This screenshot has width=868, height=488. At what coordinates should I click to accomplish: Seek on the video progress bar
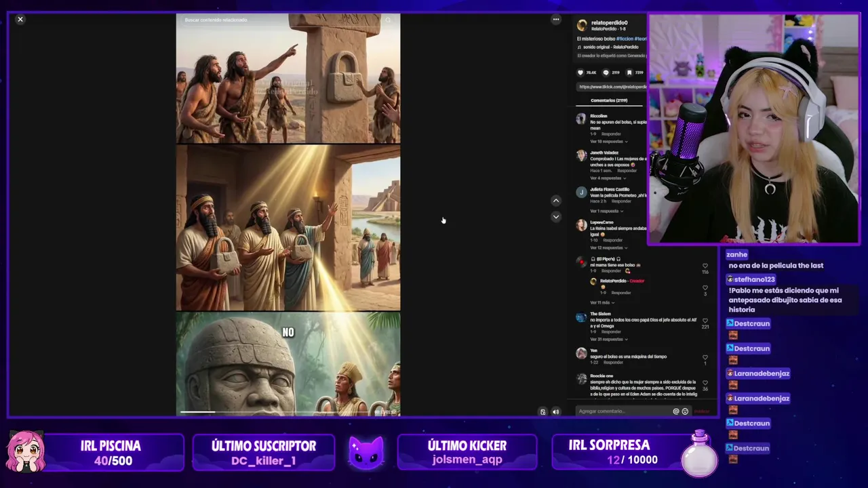[288, 411]
